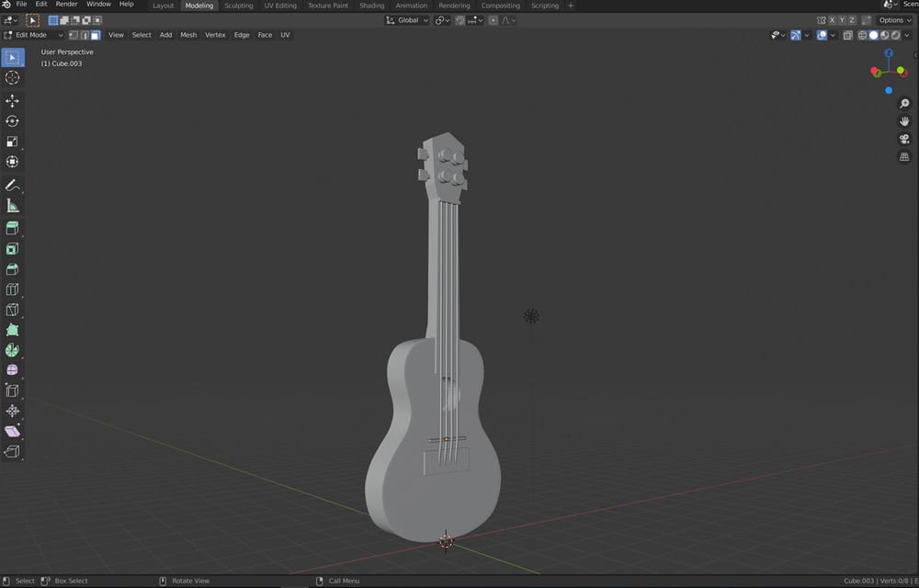Select the Measure tool
This screenshot has width=919, height=588.
pyautogui.click(x=12, y=206)
